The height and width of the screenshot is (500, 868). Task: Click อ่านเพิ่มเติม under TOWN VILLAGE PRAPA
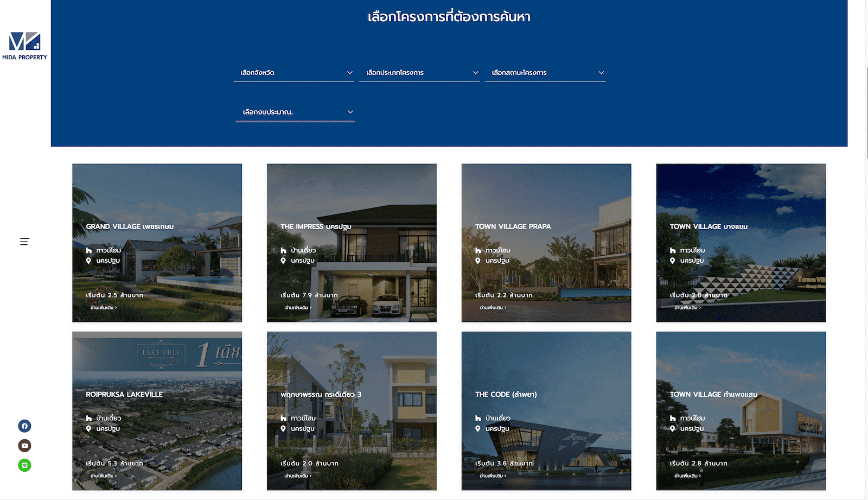coord(493,308)
